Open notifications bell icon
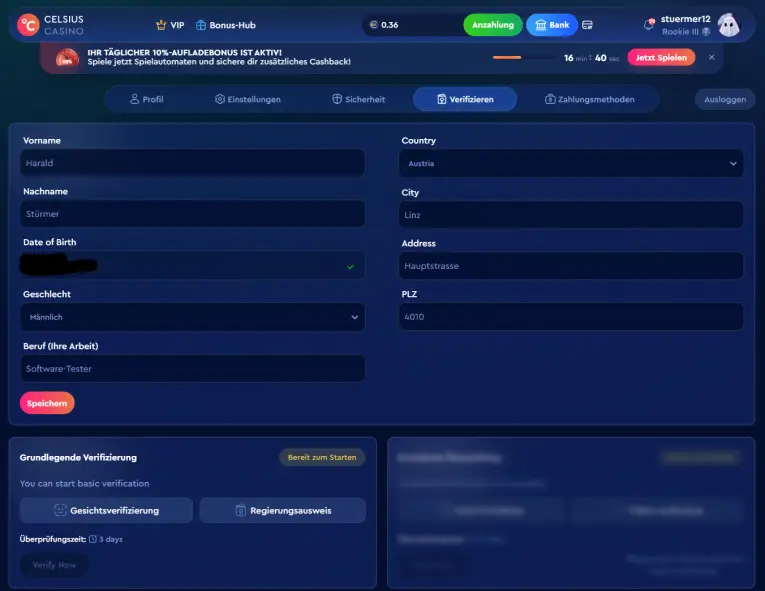This screenshot has width=765, height=591. point(649,24)
